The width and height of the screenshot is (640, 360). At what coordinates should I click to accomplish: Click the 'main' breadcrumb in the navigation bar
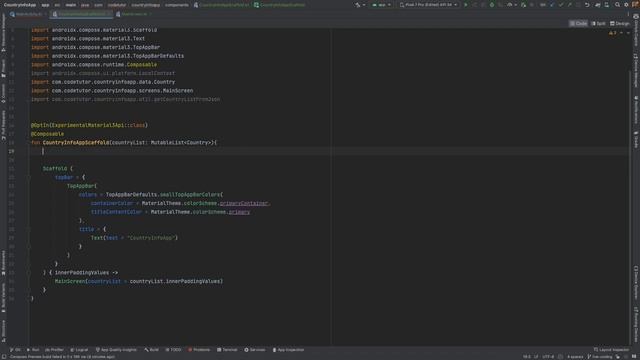(x=71, y=5)
